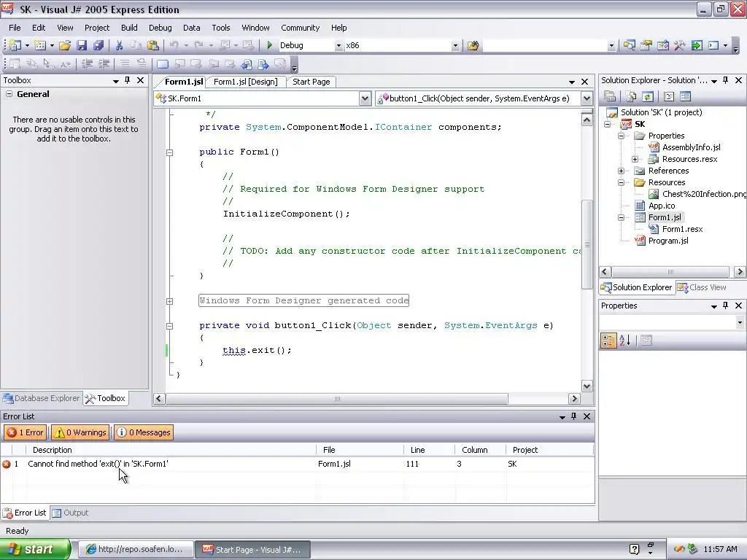Decrease line indent toolbar icon
The width and height of the screenshot is (747, 560).
click(88, 64)
